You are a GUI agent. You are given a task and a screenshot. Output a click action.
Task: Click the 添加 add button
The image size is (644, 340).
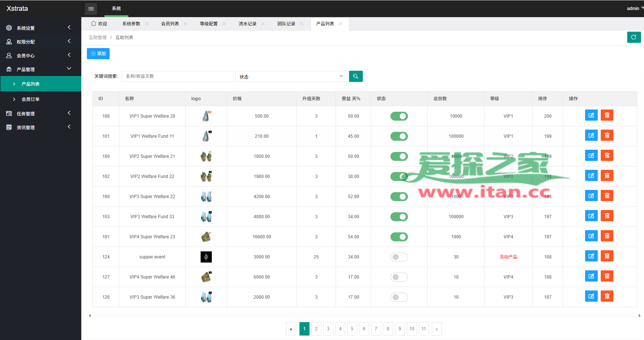(x=98, y=54)
